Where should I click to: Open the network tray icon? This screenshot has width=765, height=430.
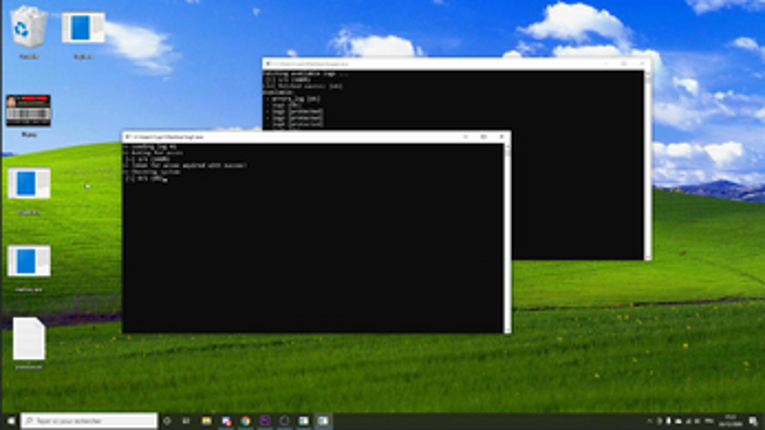[x=688, y=421]
